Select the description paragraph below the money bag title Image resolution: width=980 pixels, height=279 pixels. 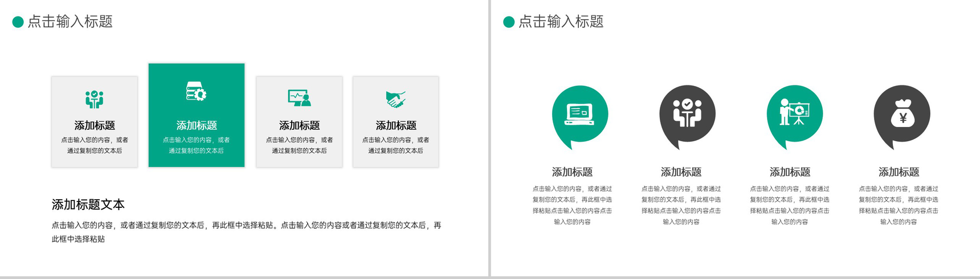(899, 205)
